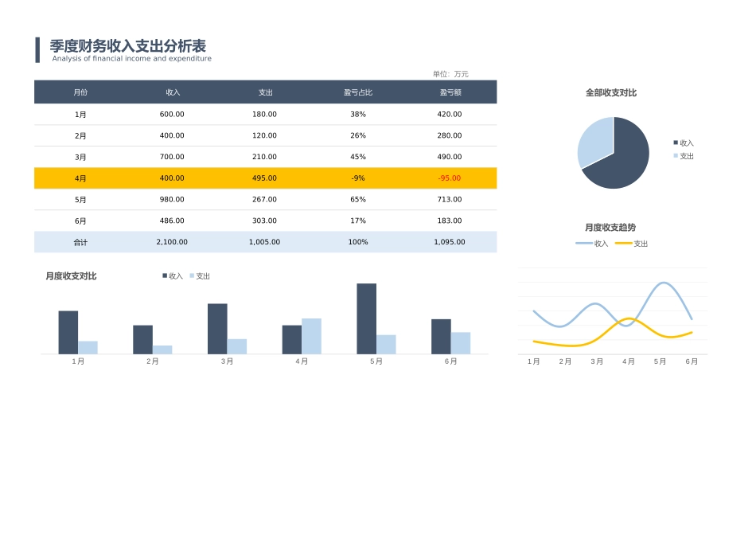The width and height of the screenshot is (756, 535).
Task: Click 收入 legend swatch beside pie chart
Action: (676, 143)
